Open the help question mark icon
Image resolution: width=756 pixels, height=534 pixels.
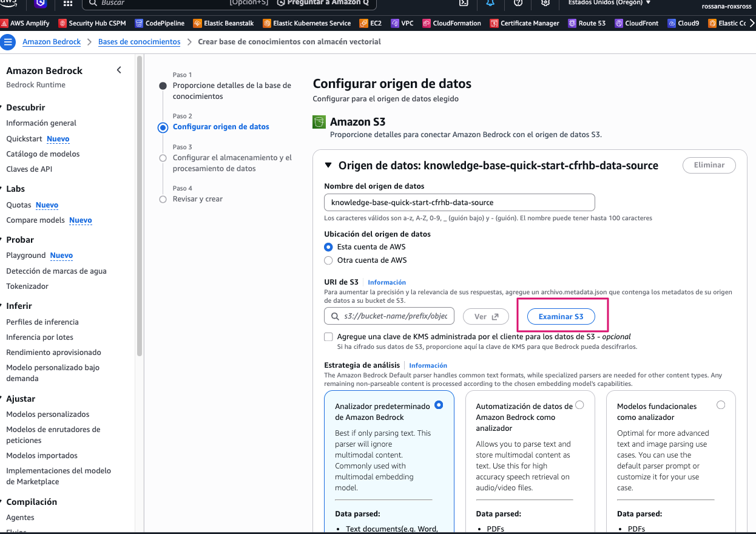coord(518,3)
